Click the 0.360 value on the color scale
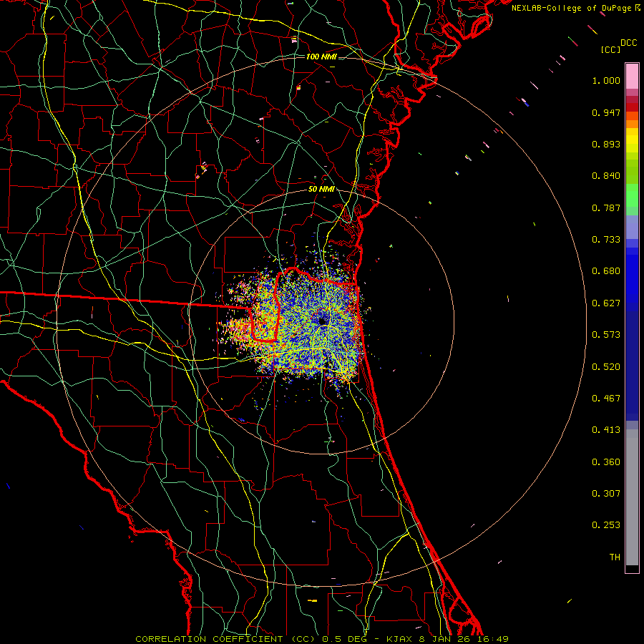The image size is (644, 644). [x=606, y=462]
